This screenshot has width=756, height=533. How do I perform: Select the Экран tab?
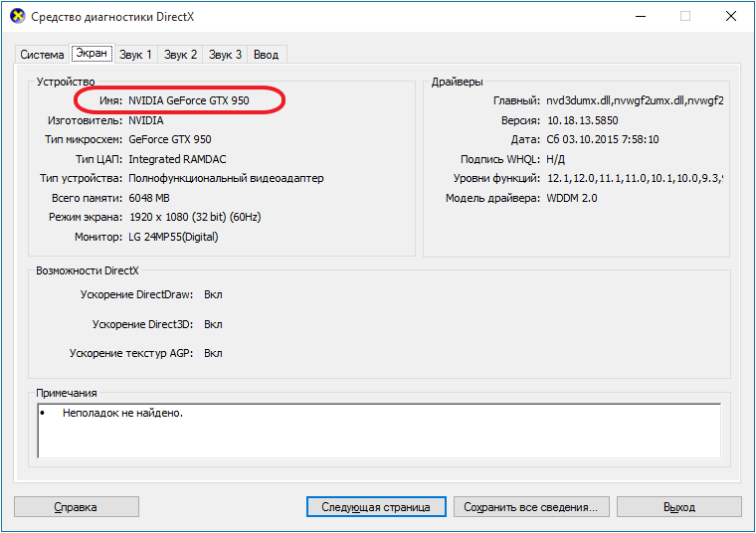[x=92, y=53]
